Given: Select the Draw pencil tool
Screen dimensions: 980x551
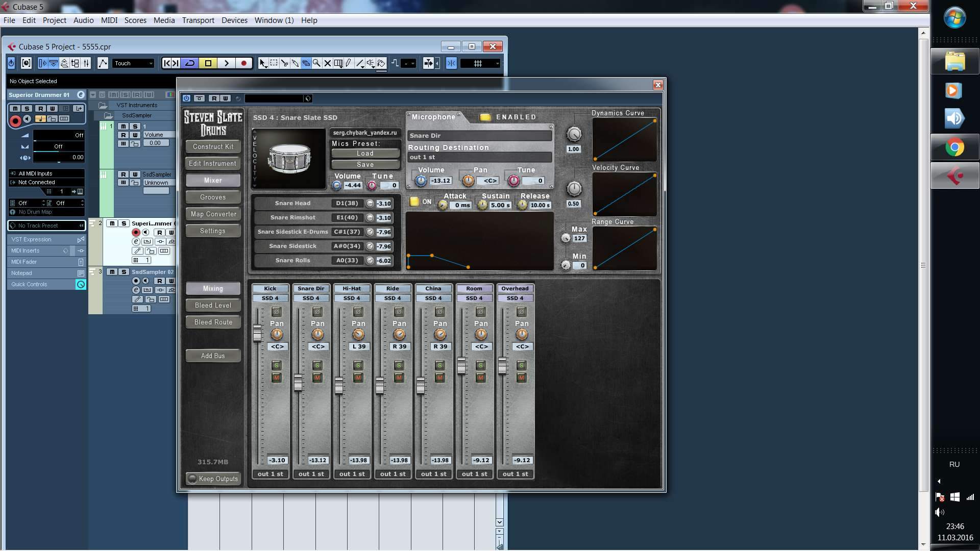Looking at the screenshot, I should click(x=349, y=63).
